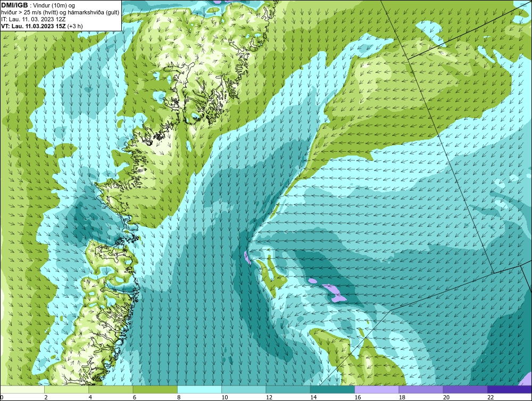532x401 pixels.
Task: Select the 20–22 m/s violet swatch
Action: [465, 389]
